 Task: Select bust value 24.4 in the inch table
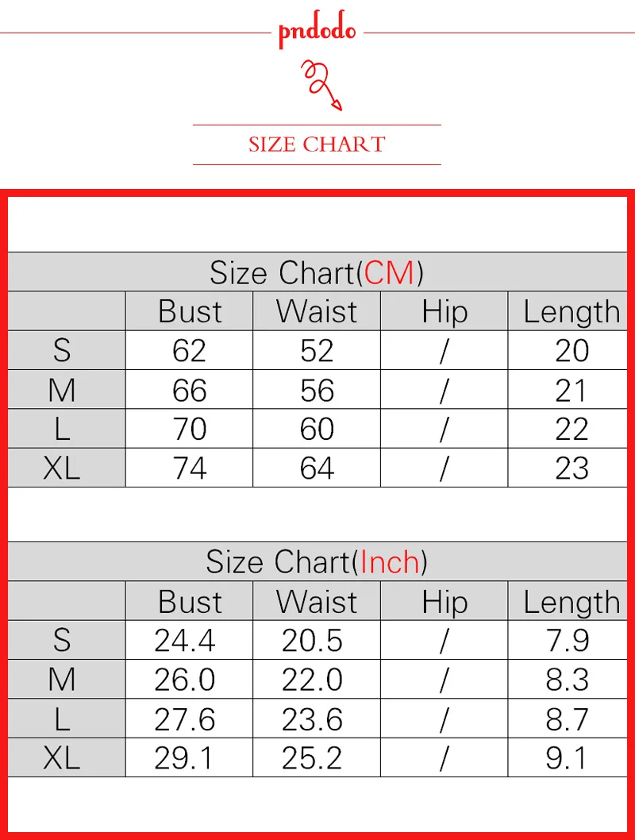point(185,640)
